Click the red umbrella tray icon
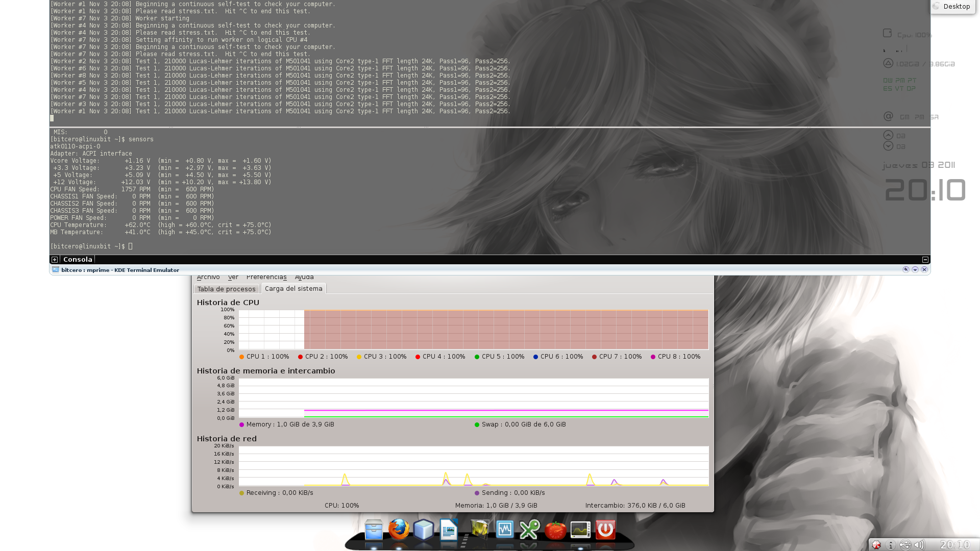980x551 pixels. pyautogui.click(x=876, y=545)
